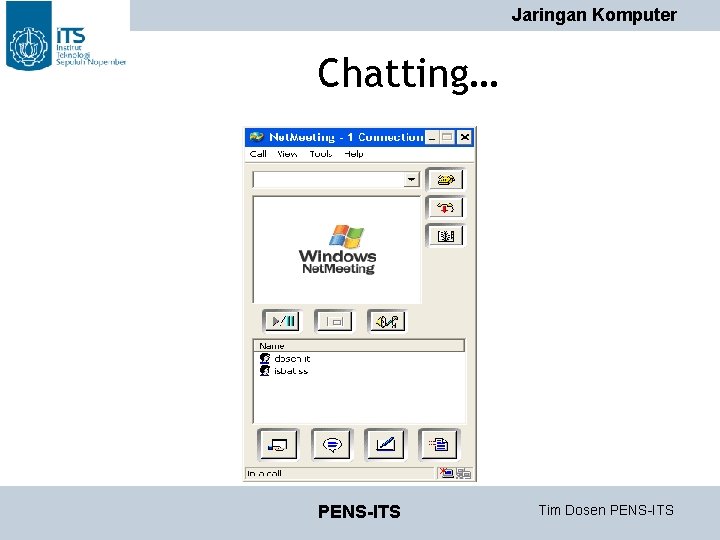Click the ITS institute logo

point(65,37)
